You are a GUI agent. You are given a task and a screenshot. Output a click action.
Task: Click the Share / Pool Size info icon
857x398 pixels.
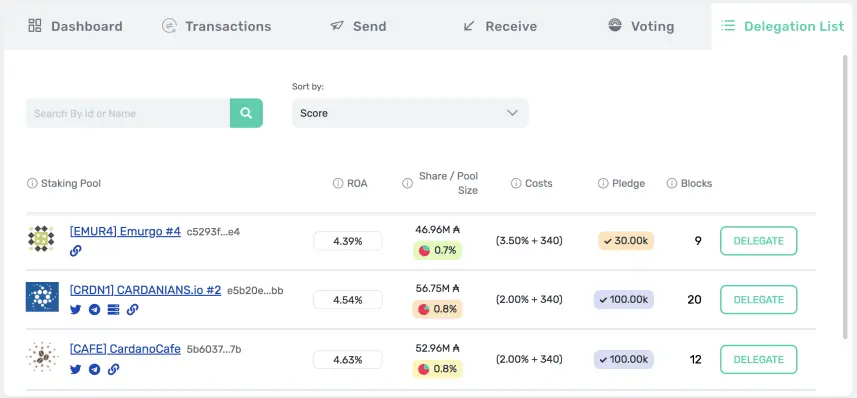(x=407, y=183)
